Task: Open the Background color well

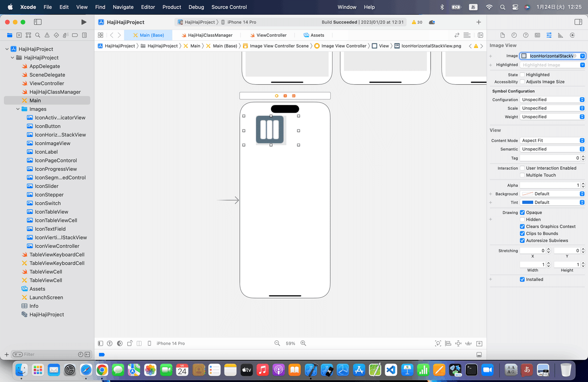Action: click(x=527, y=194)
